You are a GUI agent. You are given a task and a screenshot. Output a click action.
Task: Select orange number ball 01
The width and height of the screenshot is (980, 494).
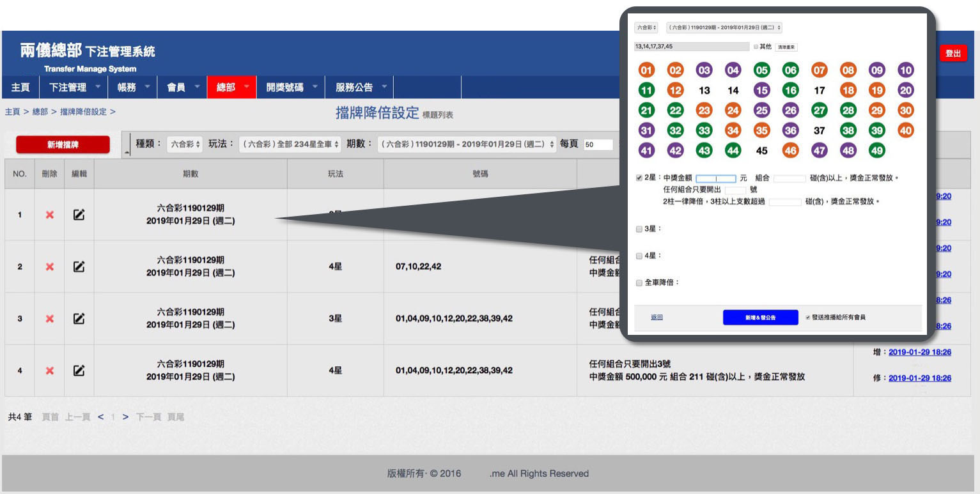pyautogui.click(x=647, y=70)
